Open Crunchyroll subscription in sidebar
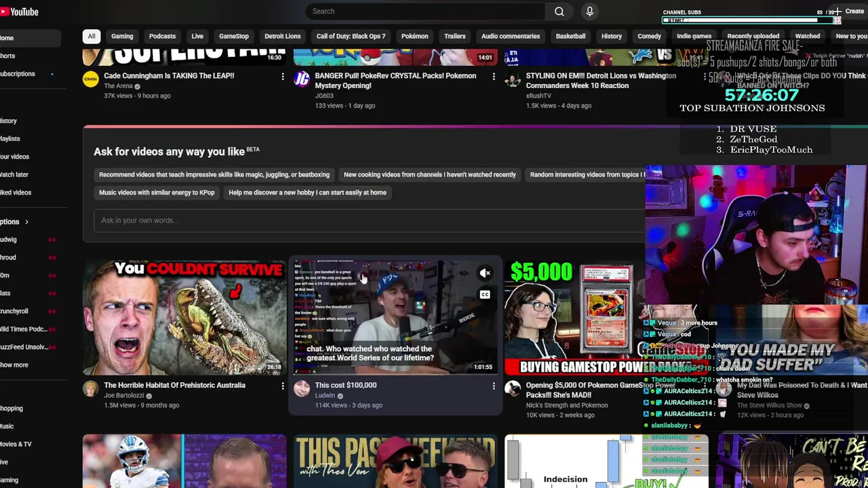The width and height of the screenshot is (868, 488). [x=14, y=311]
